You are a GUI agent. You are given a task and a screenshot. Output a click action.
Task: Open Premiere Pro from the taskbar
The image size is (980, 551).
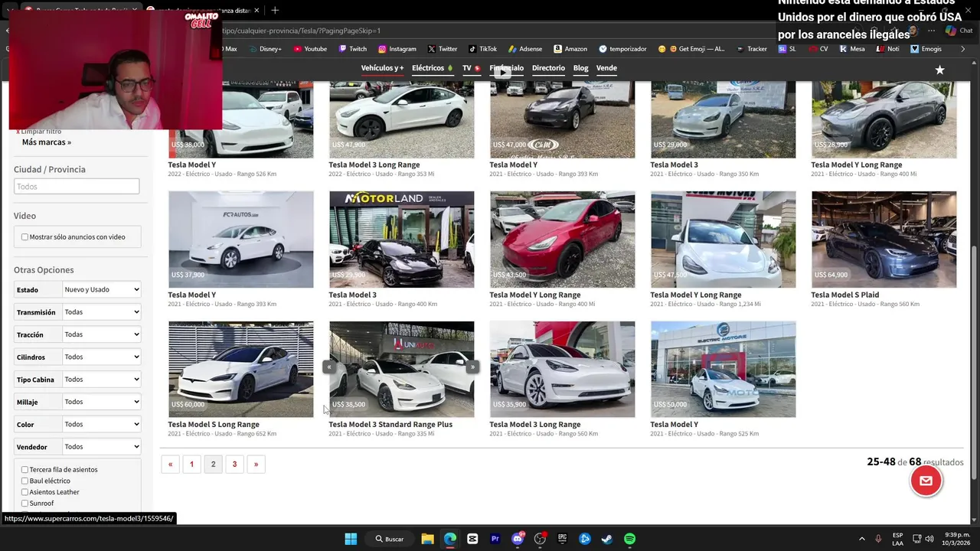(x=495, y=539)
